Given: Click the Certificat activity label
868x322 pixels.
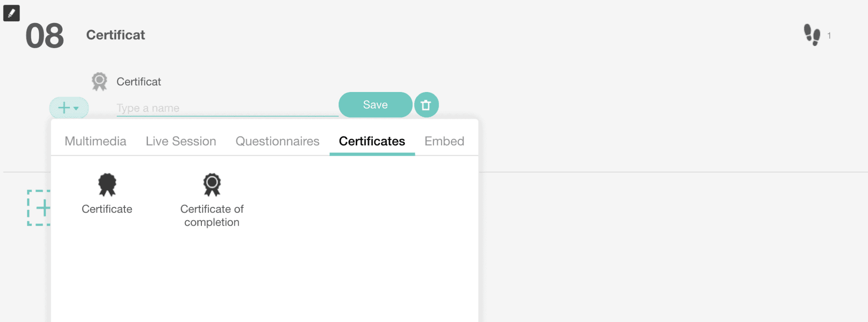Looking at the screenshot, I should click(x=139, y=82).
